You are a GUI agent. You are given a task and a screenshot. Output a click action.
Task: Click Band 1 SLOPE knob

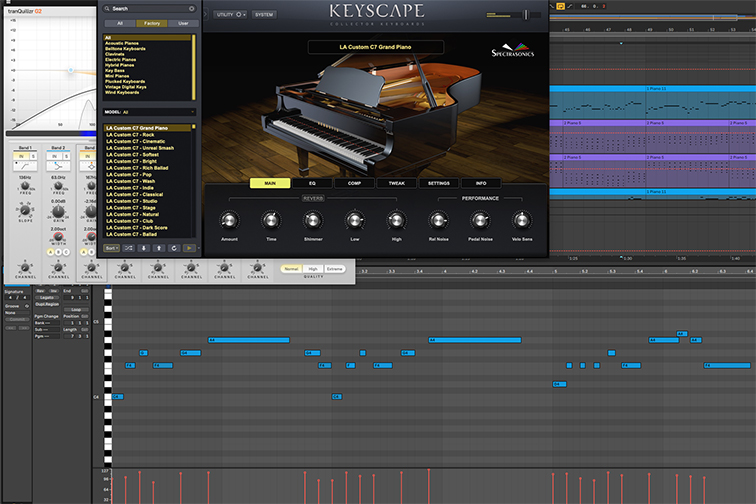[x=24, y=210]
